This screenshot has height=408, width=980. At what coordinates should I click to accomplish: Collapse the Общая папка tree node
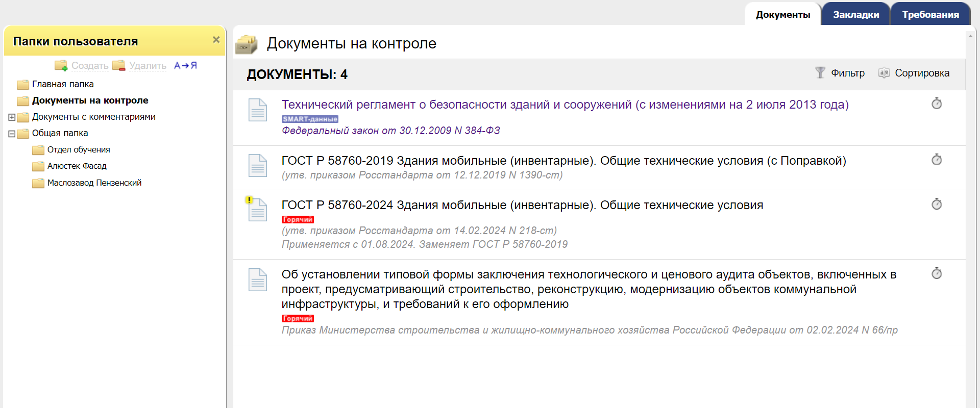(x=12, y=134)
